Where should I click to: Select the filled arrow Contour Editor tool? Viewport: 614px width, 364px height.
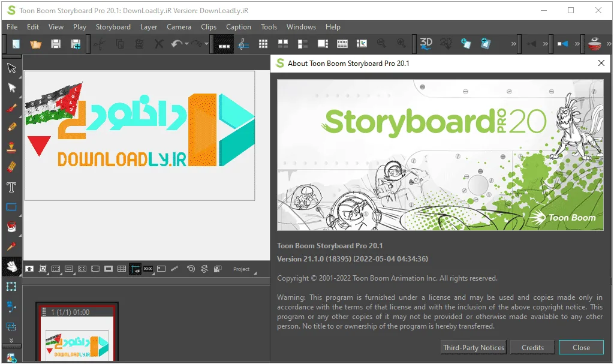point(12,88)
